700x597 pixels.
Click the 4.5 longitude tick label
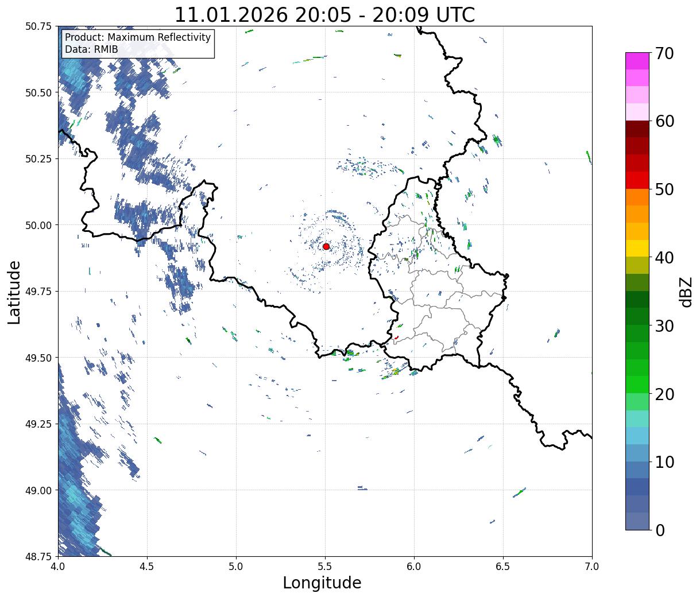tap(147, 566)
